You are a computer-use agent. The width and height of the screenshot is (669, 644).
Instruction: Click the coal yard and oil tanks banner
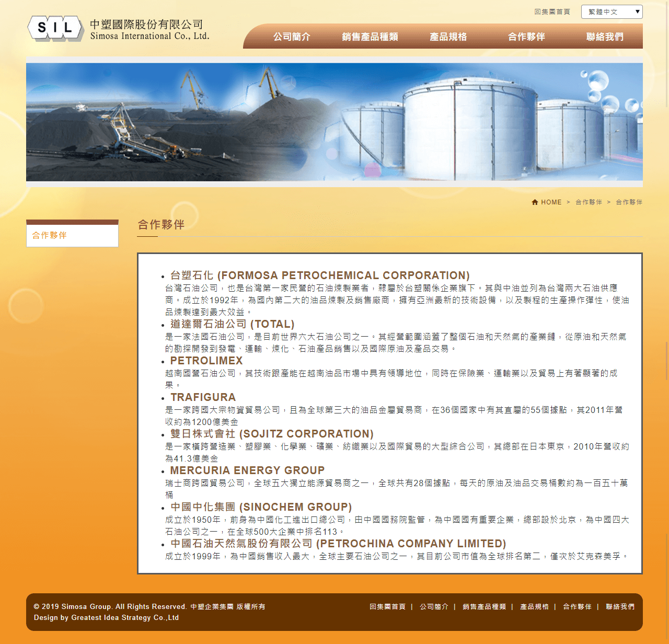[x=334, y=122]
